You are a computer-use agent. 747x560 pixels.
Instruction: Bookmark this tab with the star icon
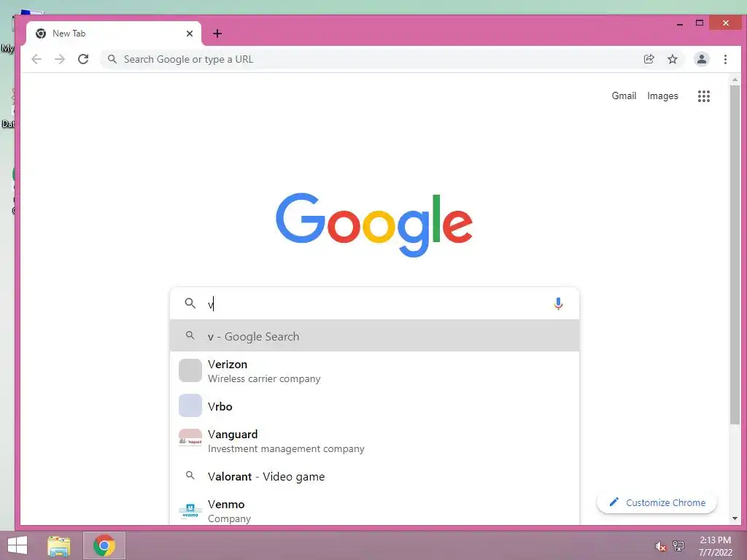[672, 59]
